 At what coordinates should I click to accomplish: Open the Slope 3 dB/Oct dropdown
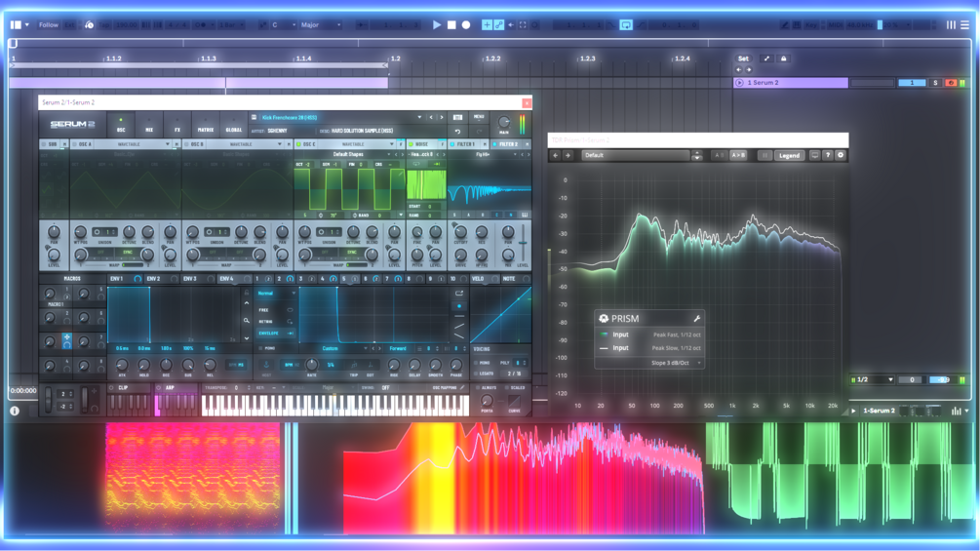(675, 363)
